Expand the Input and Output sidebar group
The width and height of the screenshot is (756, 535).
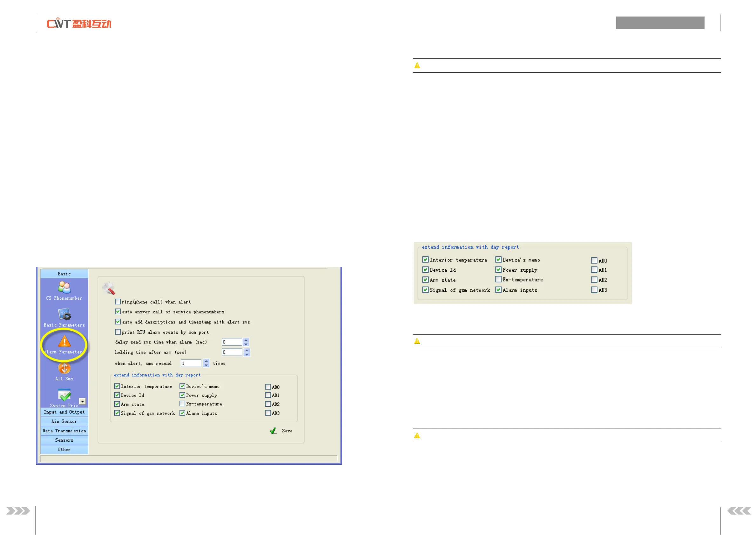pyautogui.click(x=64, y=412)
